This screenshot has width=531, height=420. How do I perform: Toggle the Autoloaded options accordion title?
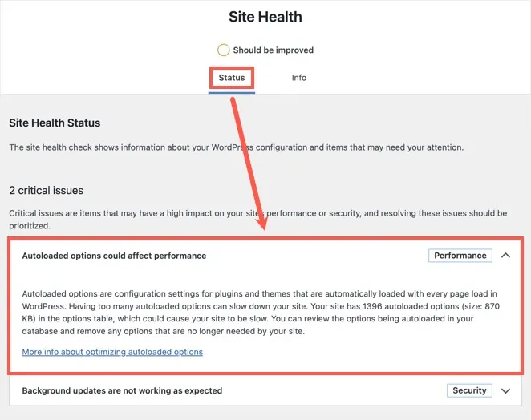coord(114,256)
